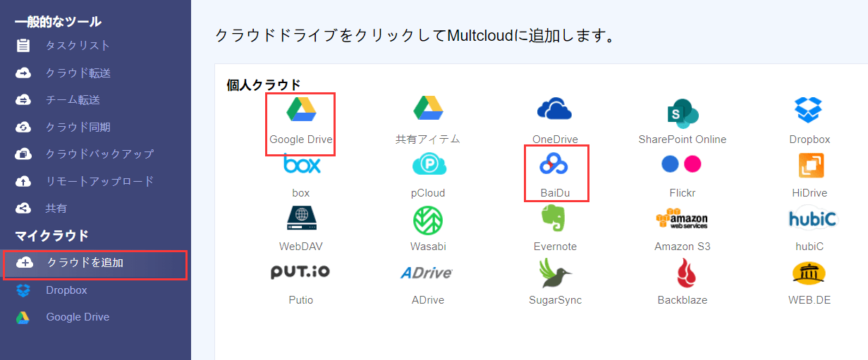Pick the HiDrive orange icon
868x360 pixels.
click(811, 164)
